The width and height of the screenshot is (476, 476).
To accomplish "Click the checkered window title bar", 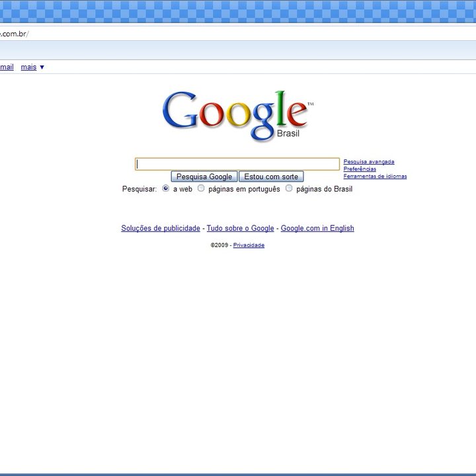I will point(238,11).
